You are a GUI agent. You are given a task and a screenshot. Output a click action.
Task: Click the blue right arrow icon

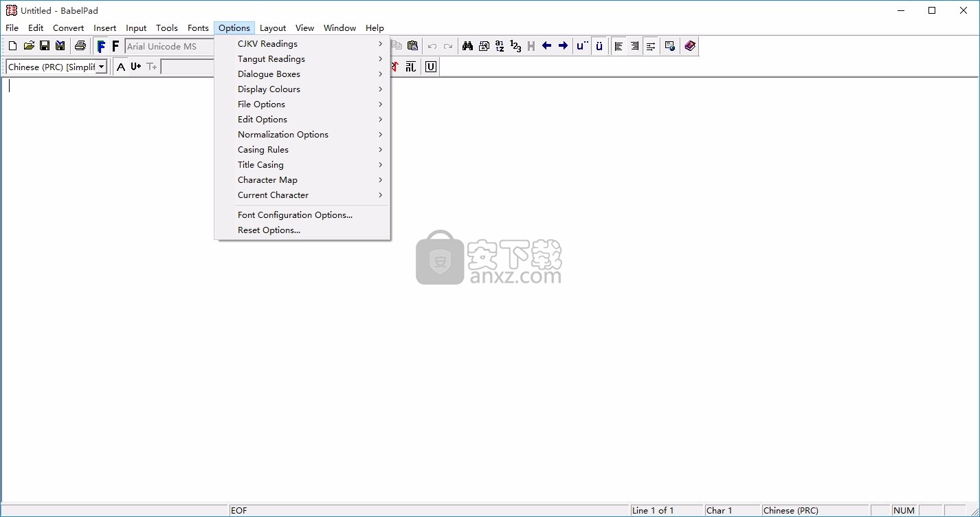(563, 46)
